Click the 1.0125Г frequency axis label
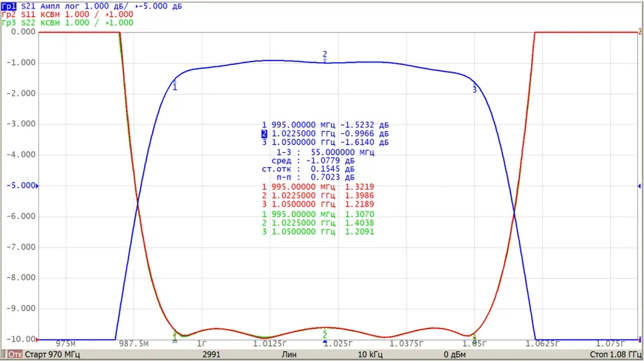The height and width of the screenshot is (361, 644). pos(270,344)
